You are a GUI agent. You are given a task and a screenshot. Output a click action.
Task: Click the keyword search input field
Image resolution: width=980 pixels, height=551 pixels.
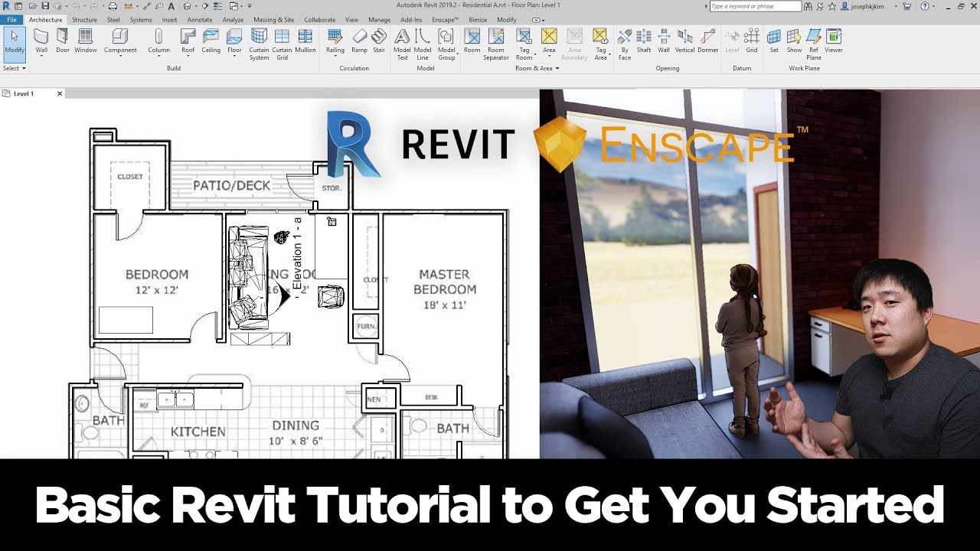tap(755, 6)
